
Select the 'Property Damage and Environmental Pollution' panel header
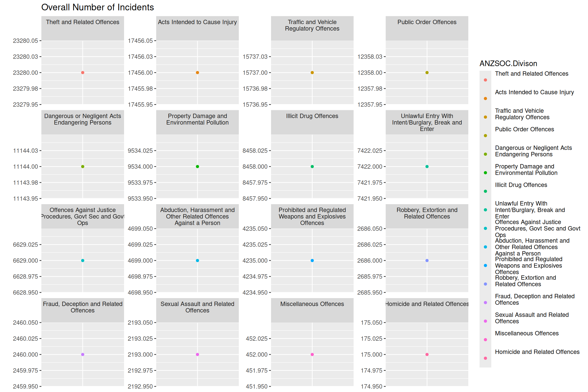198,119
